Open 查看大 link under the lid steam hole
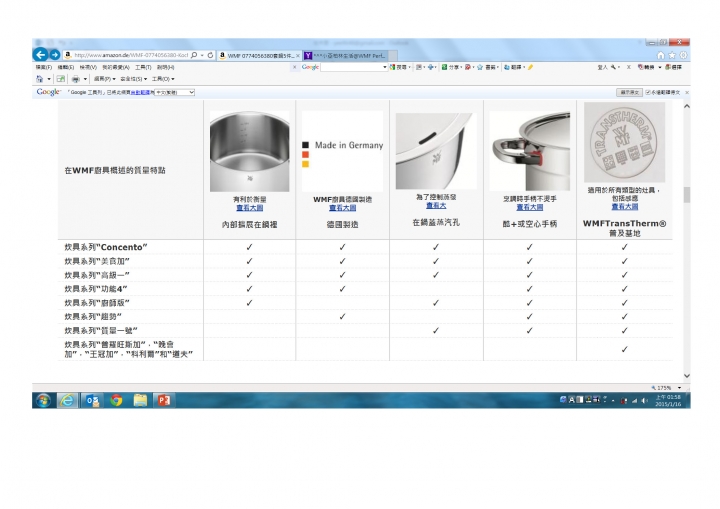This screenshot has width=720, height=509. (436, 206)
